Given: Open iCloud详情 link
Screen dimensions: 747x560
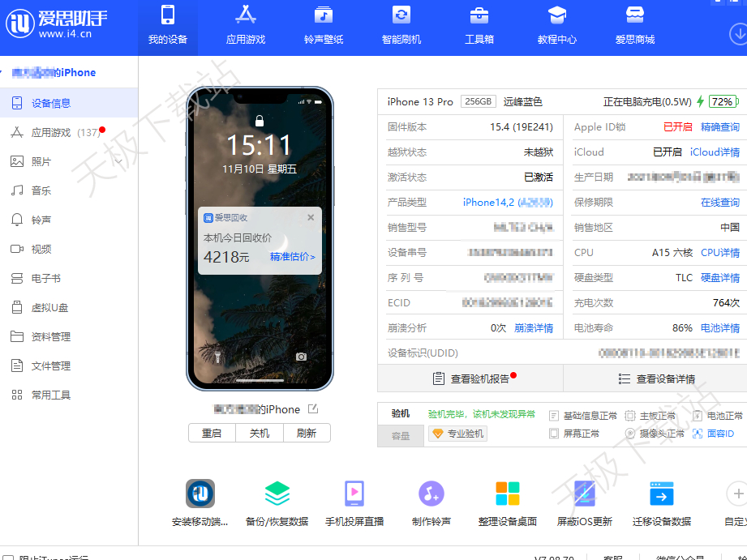Looking at the screenshot, I should coord(715,152).
